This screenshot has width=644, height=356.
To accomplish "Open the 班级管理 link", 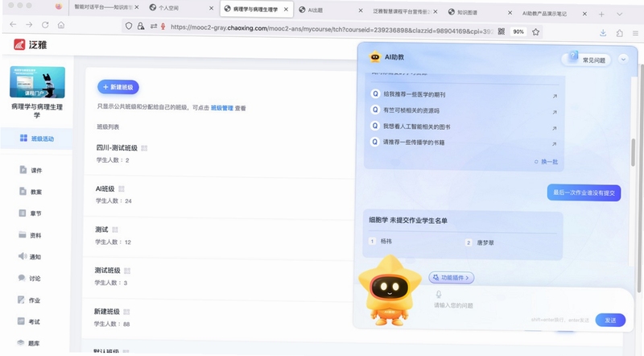I will pos(222,108).
